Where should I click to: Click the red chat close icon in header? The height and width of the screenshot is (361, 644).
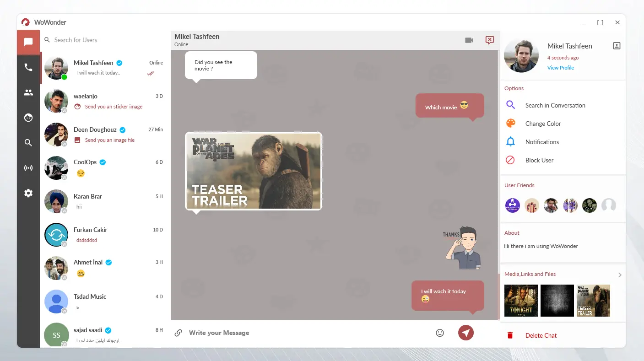(x=490, y=40)
